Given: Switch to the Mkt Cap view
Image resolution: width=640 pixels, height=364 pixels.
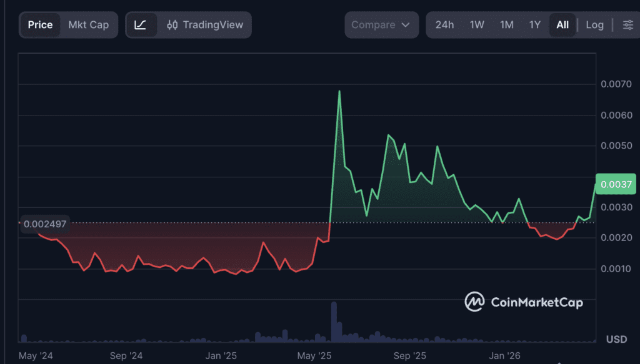Looking at the screenshot, I should 88,25.
